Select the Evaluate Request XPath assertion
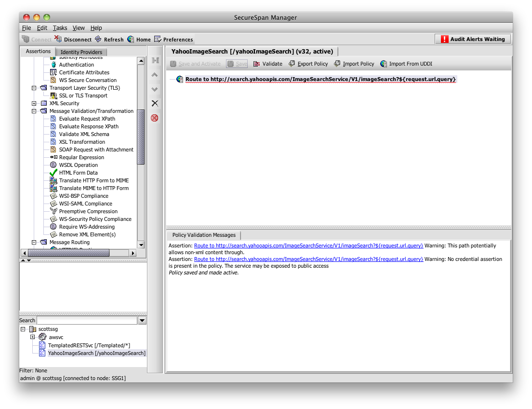 coord(87,119)
